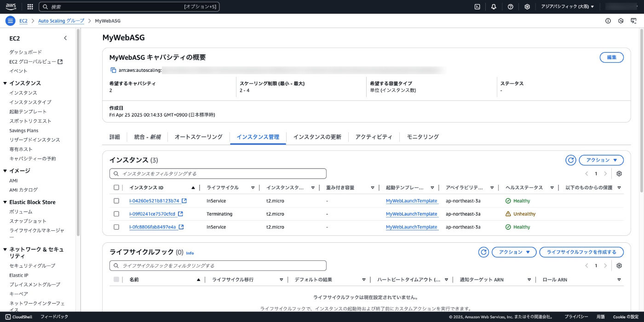Image resolution: width=644 pixels, height=322 pixels.
Task: Open the CloudShell icon in top bar
Action: click(477, 7)
